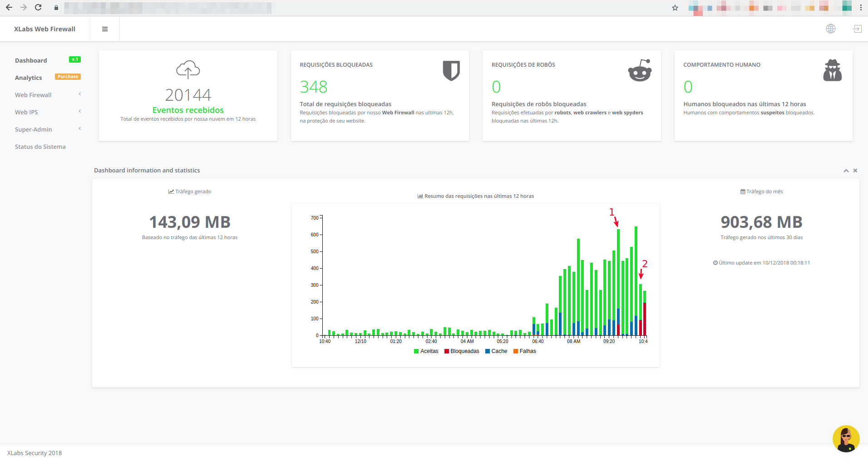Open the support avatar chat icon

846,439
